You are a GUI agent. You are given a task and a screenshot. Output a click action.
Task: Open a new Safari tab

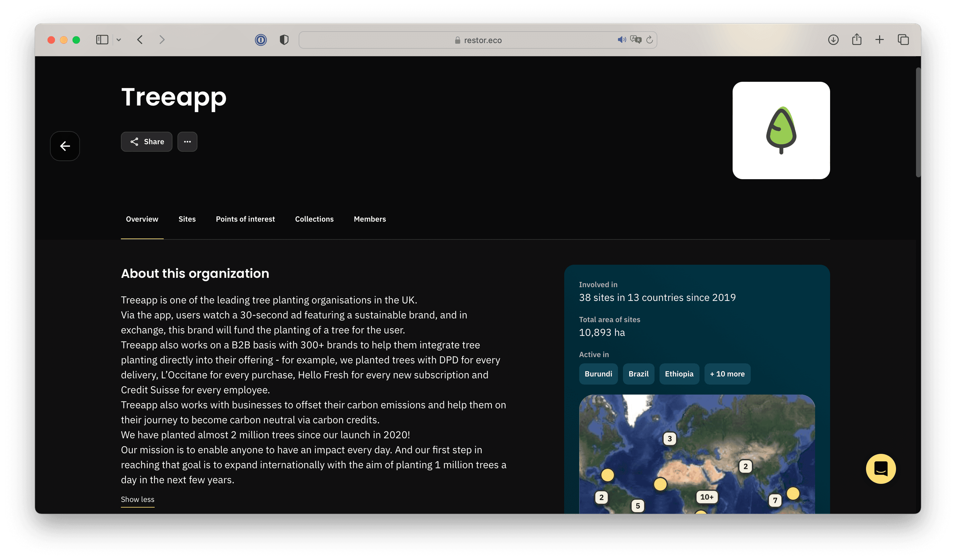pos(879,40)
